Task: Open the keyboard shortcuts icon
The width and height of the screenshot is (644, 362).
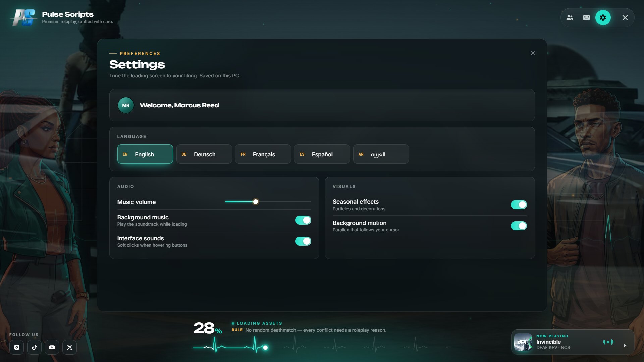Action: coord(586,18)
